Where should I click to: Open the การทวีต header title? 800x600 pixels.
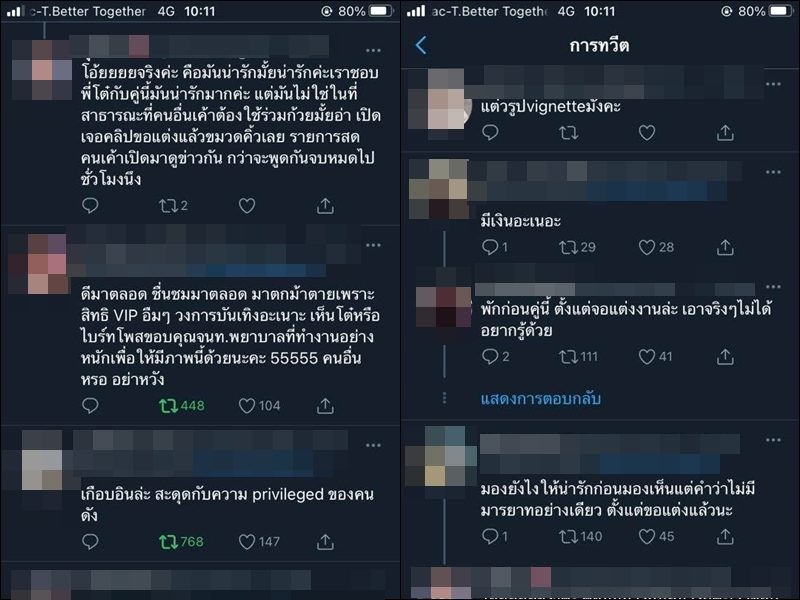599,45
